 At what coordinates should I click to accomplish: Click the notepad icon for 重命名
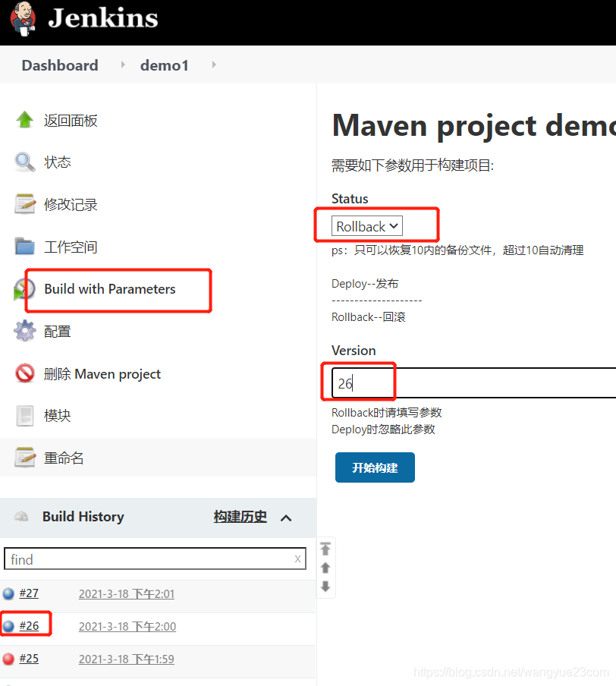pos(24,457)
